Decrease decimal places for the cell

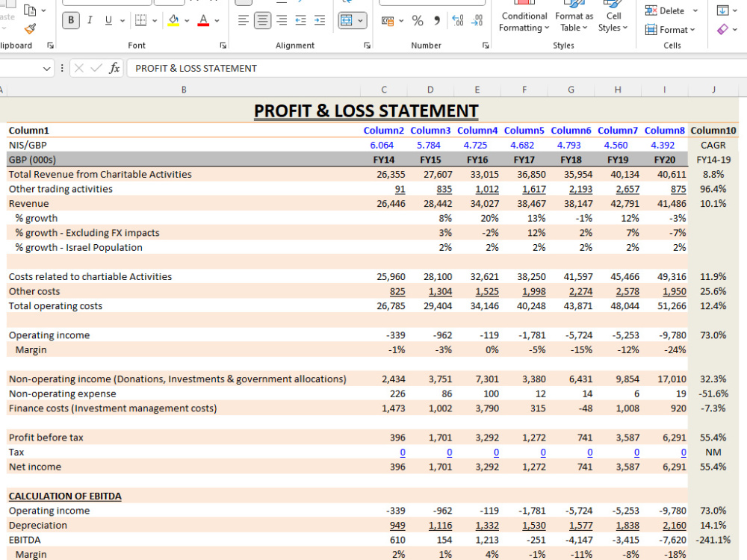point(477,19)
